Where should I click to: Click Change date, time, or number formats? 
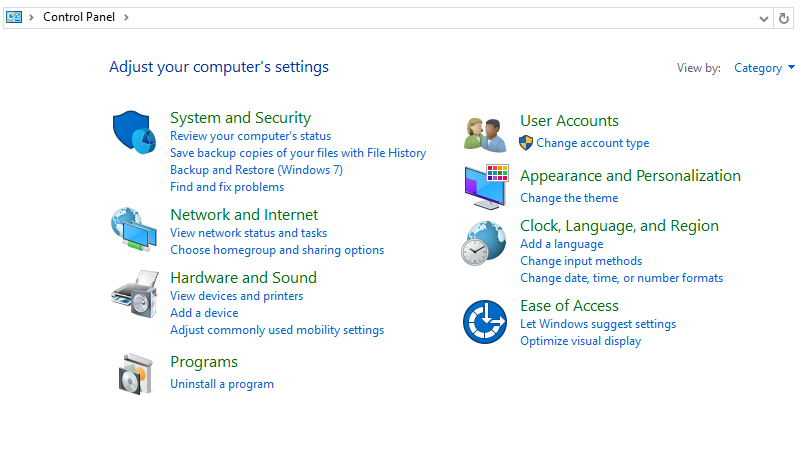pyautogui.click(x=621, y=278)
